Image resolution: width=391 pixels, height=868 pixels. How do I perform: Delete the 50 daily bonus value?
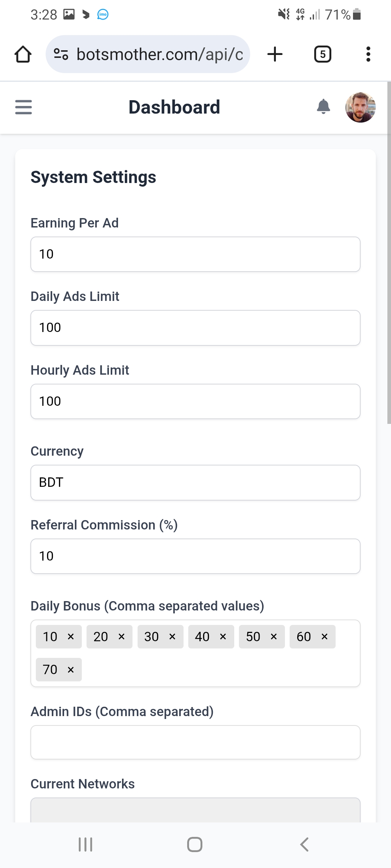[x=274, y=637]
